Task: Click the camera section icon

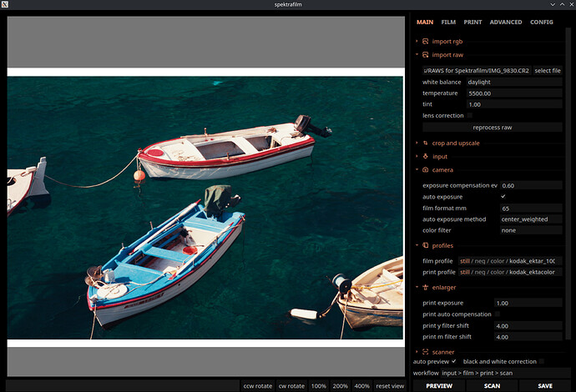Action: (x=426, y=169)
